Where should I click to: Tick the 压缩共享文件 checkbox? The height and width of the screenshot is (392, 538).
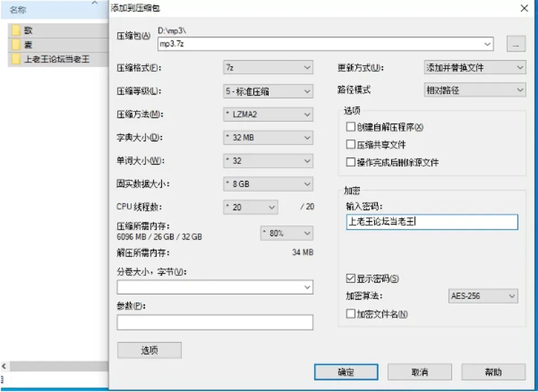[351, 144]
